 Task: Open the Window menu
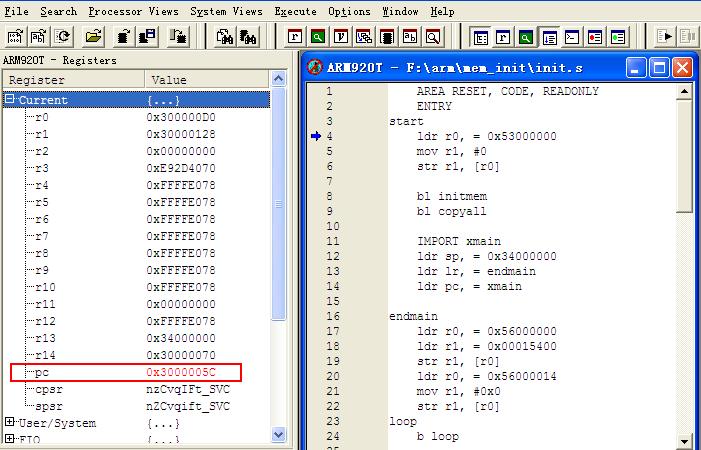click(x=400, y=11)
